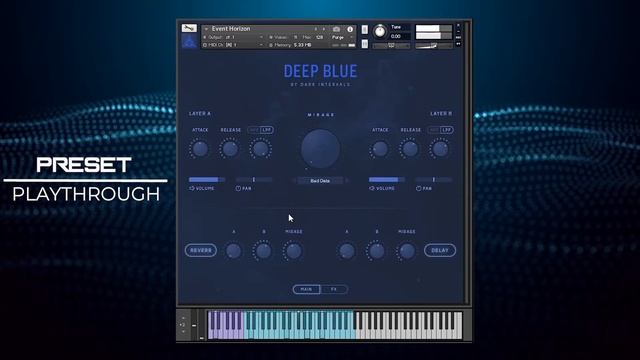Click the Layer B pan icon
The image size is (640, 360).
[418, 189]
